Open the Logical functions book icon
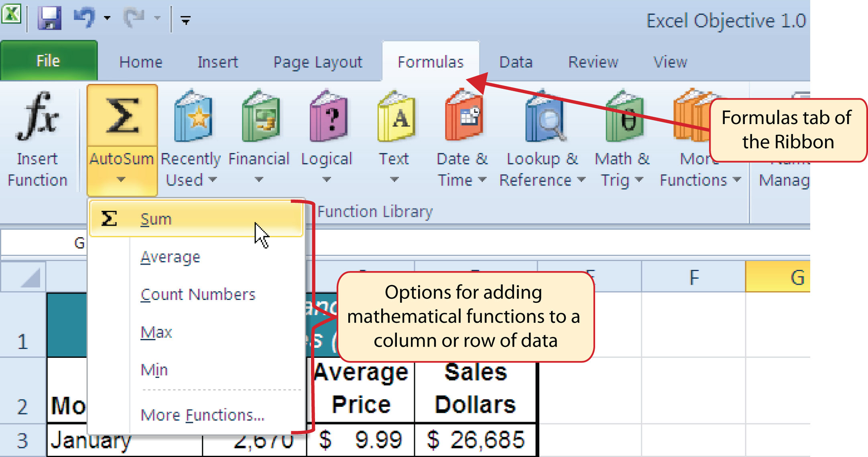Viewport: 868px width, 457px height. pyautogui.click(x=327, y=116)
